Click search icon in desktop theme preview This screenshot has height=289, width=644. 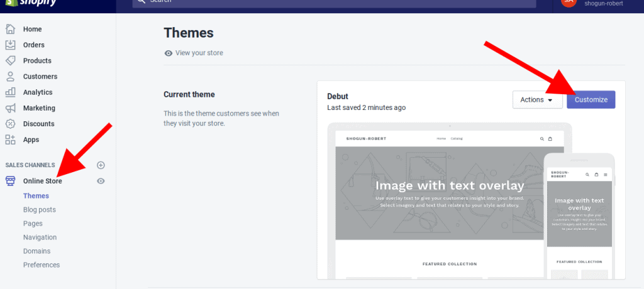coord(542,139)
